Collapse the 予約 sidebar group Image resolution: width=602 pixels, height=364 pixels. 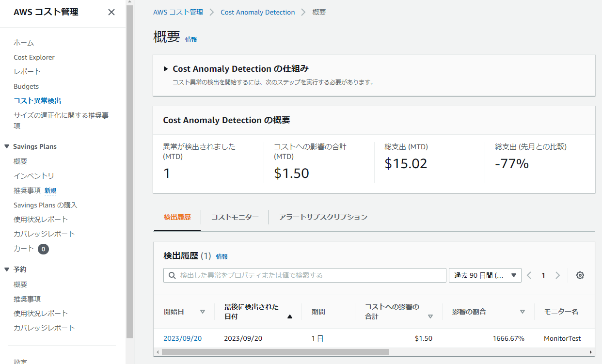(x=7, y=269)
